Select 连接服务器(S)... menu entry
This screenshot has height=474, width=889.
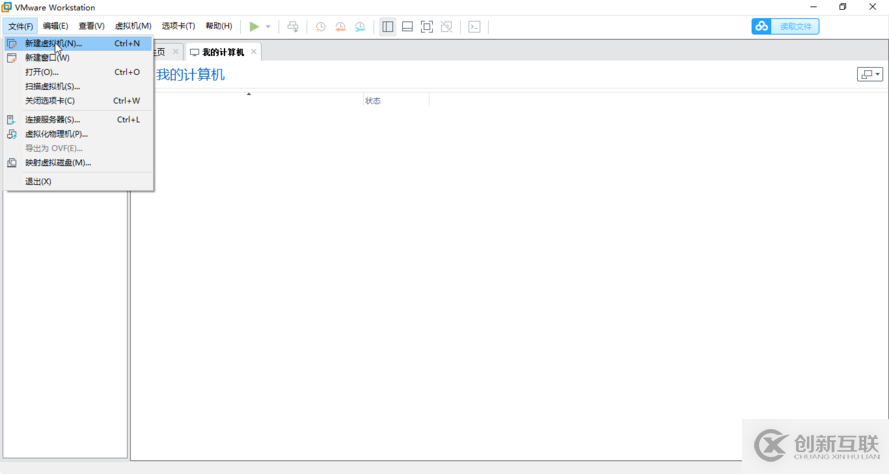pos(78,120)
